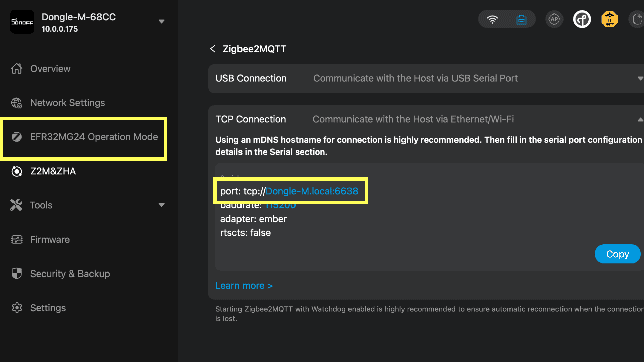Click the Wi-Fi status icon
Screen dimensions: 644x362
[x=492, y=19]
